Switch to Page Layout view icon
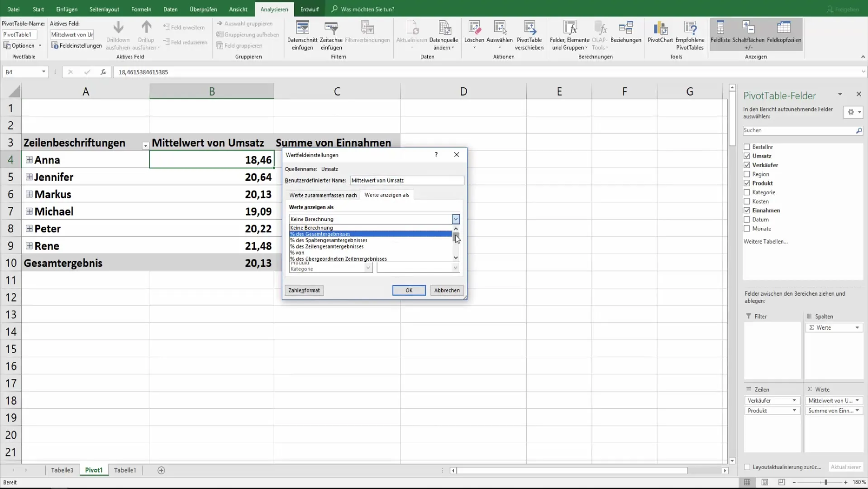This screenshot has height=489, width=868. (x=764, y=482)
